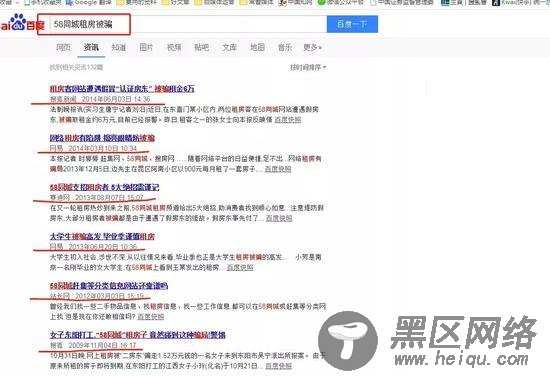Click the search box containing 58同城租房被骗
Image resolution: width=550 pixels, height=376 pixels.
coord(188,24)
